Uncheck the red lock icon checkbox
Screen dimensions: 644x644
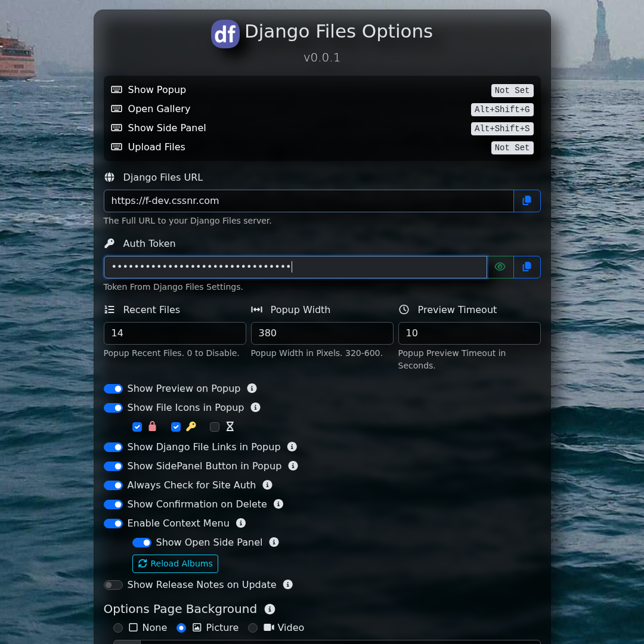(137, 427)
